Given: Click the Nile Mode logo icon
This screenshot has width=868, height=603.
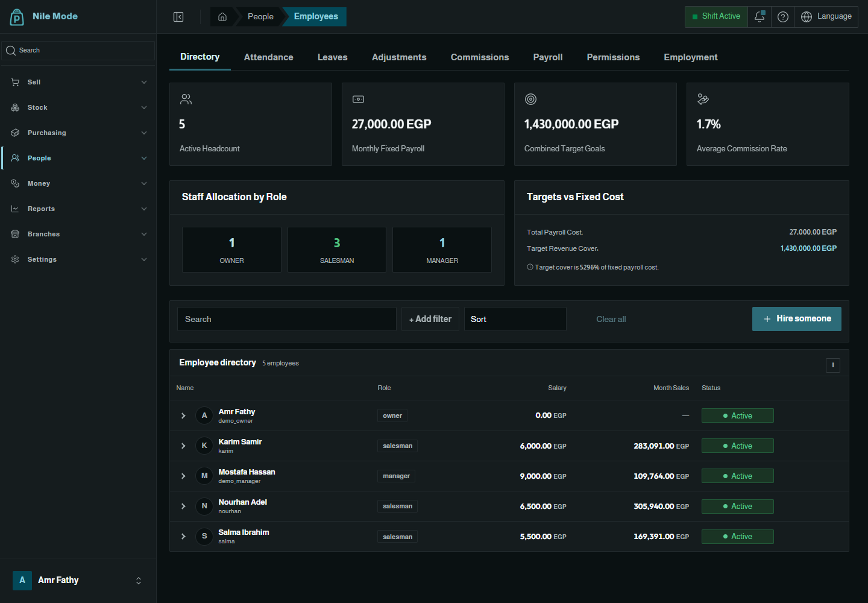Looking at the screenshot, I should click(x=17, y=17).
